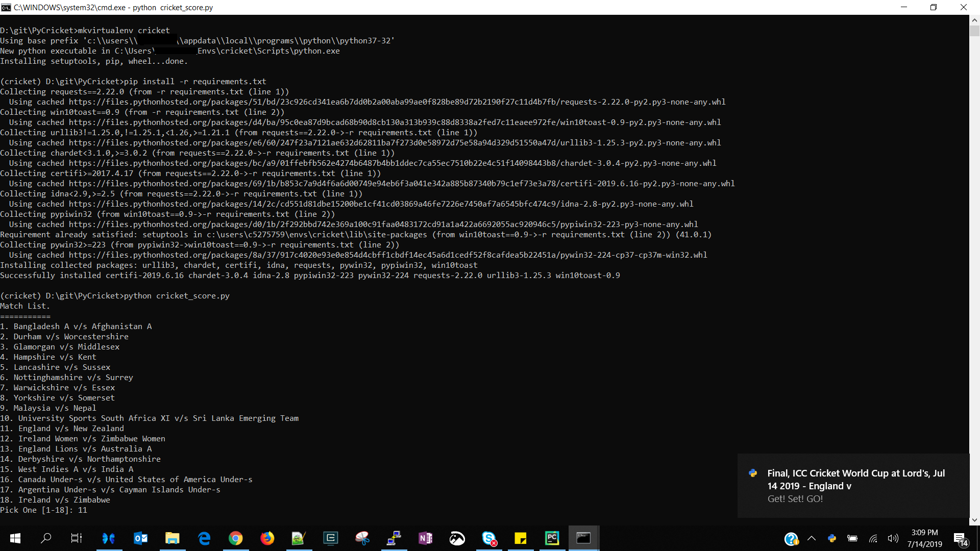
Task: Launch Google Chrome from the taskbar
Action: point(235,538)
